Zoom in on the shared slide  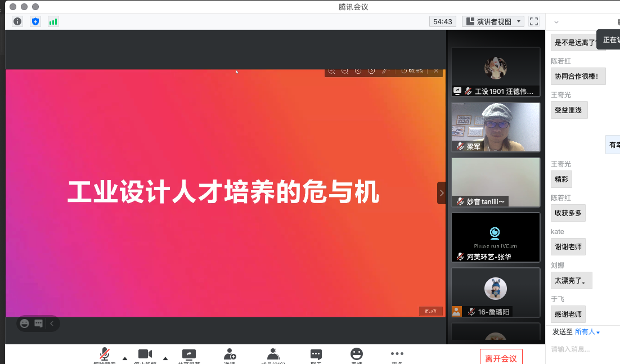331,71
